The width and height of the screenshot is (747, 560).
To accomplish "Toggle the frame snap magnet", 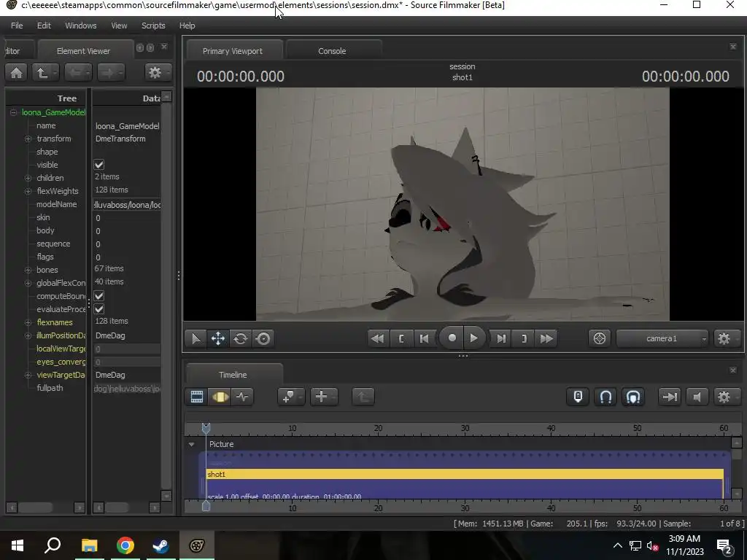I will (x=605, y=397).
